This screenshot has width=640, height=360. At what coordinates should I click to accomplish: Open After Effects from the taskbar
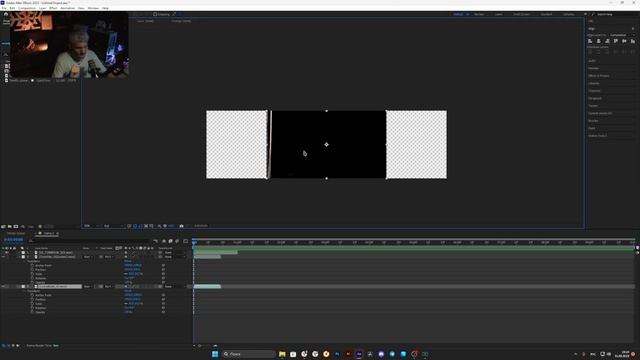point(359,354)
